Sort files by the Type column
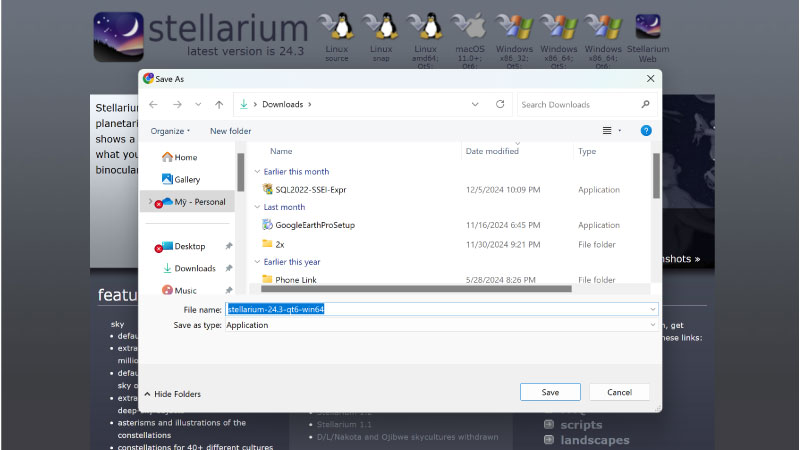Screen dimensions: 800x450 pos(587,151)
